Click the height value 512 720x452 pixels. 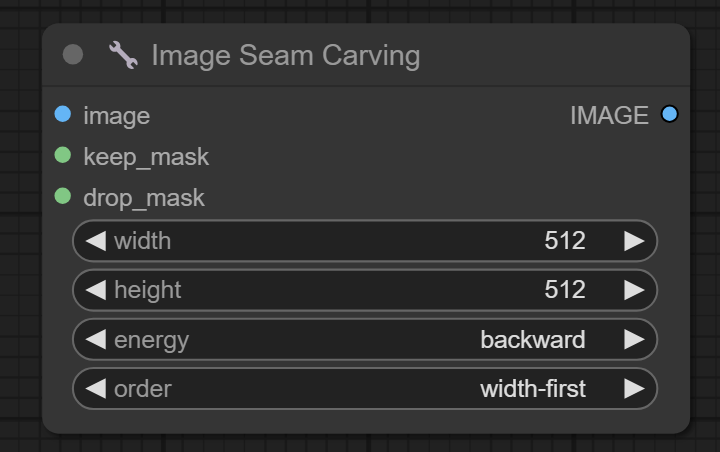[565, 290]
